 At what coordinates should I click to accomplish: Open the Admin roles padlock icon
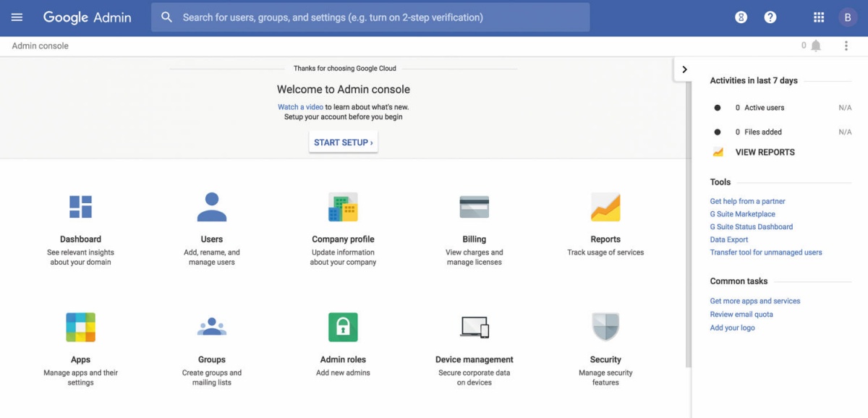[x=343, y=328]
